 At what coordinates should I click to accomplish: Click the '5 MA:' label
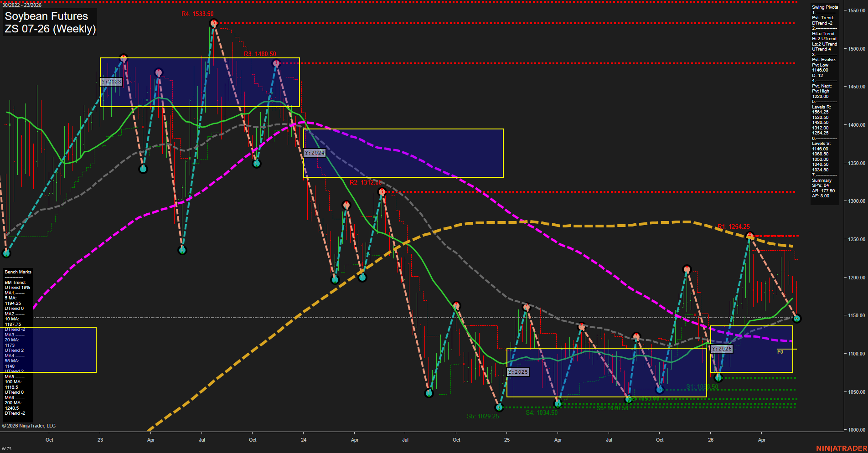click(x=11, y=298)
